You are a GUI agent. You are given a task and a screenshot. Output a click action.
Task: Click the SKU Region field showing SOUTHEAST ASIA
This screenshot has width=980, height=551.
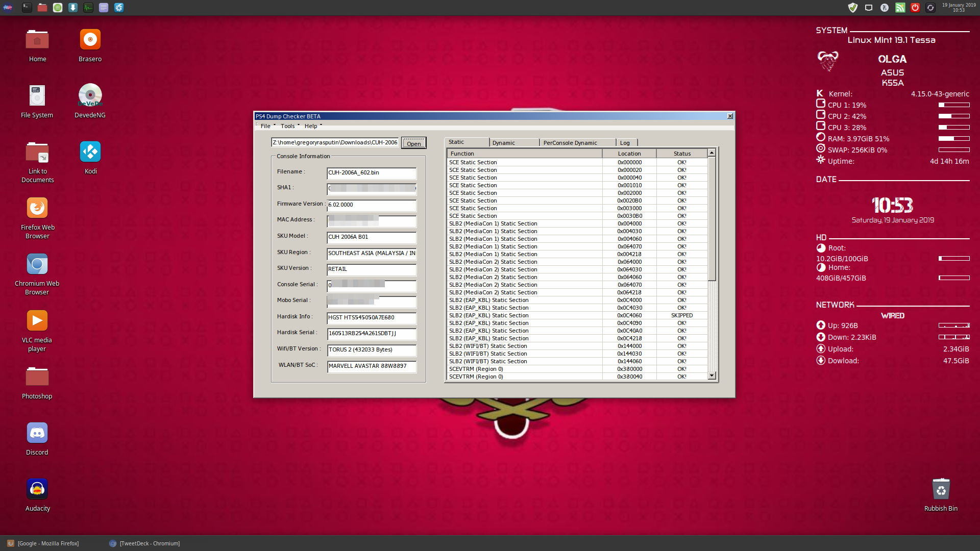372,254
